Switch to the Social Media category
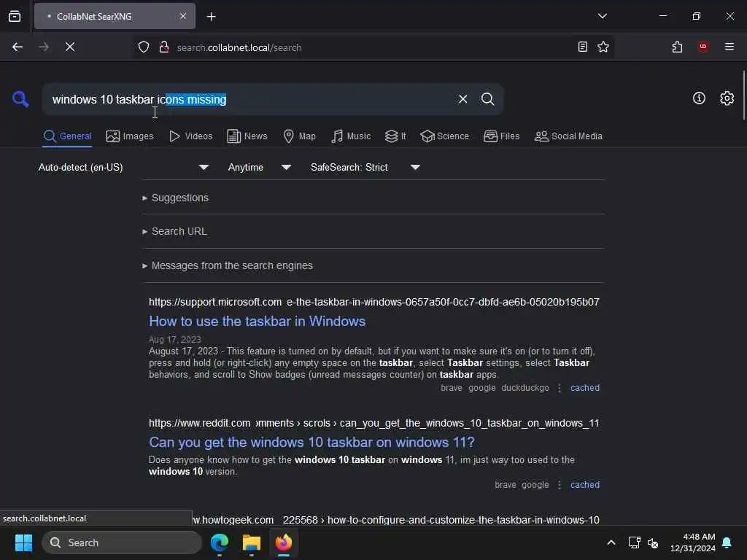Screen dimensions: 747x560 tap(568, 136)
